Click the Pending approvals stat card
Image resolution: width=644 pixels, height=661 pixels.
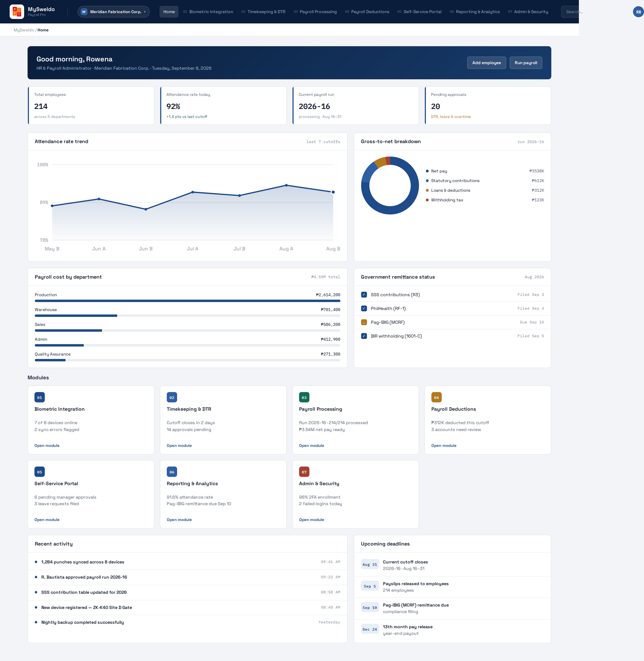tap(488, 106)
